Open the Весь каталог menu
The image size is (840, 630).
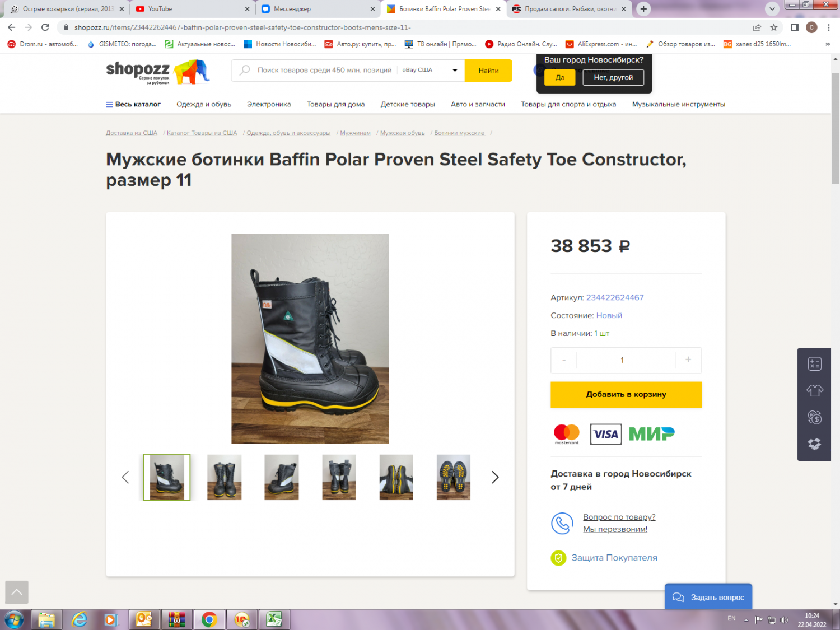[x=133, y=104]
